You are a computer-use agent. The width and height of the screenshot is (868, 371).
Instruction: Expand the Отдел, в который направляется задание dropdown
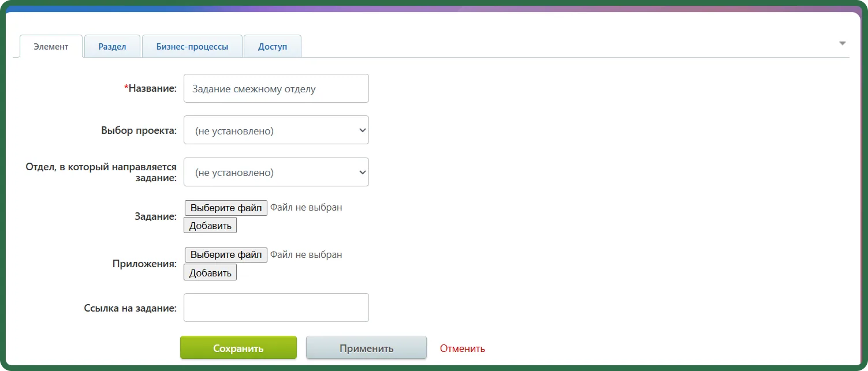tap(276, 172)
